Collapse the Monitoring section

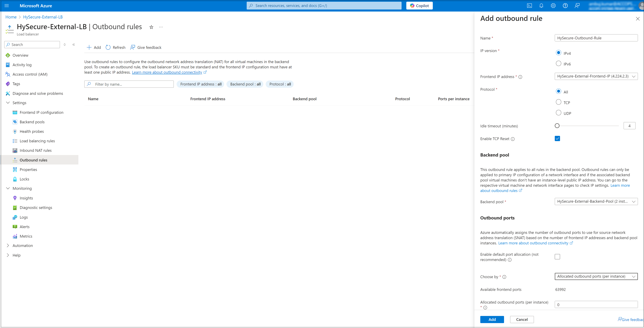click(8, 188)
